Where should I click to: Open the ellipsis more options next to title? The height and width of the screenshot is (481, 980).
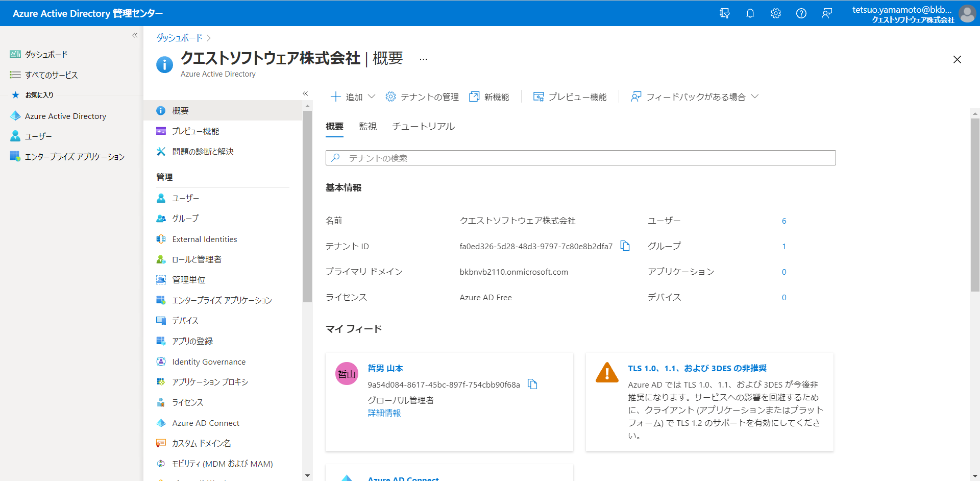tap(423, 59)
